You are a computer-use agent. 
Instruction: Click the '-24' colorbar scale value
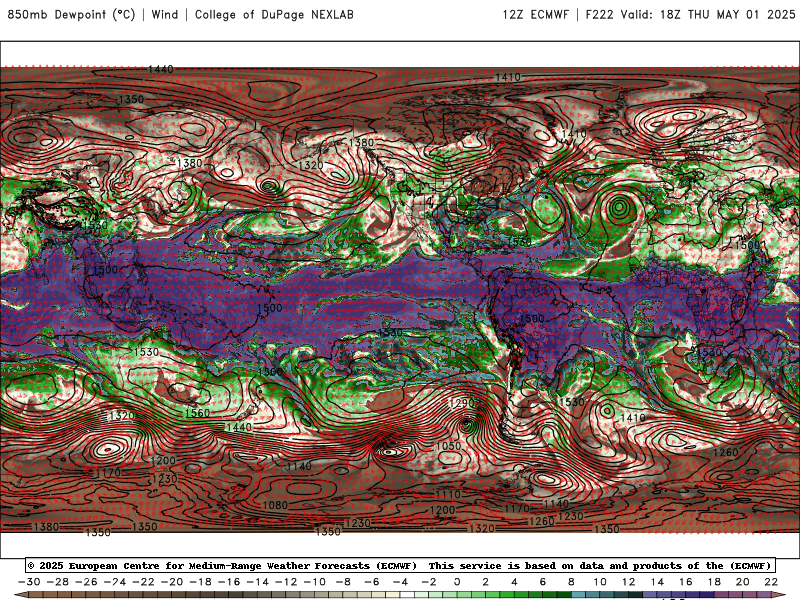pyautogui.click(x=115, y=582)
